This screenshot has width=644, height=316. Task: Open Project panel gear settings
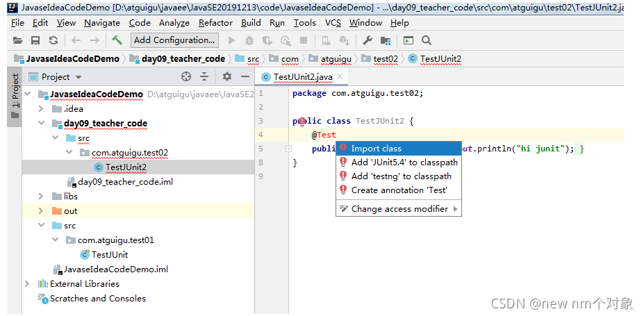(x=227, y=76)
